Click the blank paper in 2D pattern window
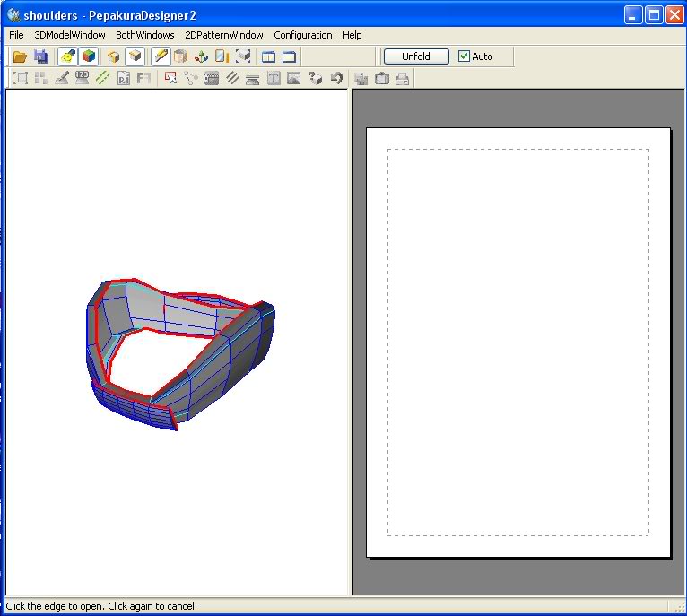687x616 pixels. coord(517,341)
